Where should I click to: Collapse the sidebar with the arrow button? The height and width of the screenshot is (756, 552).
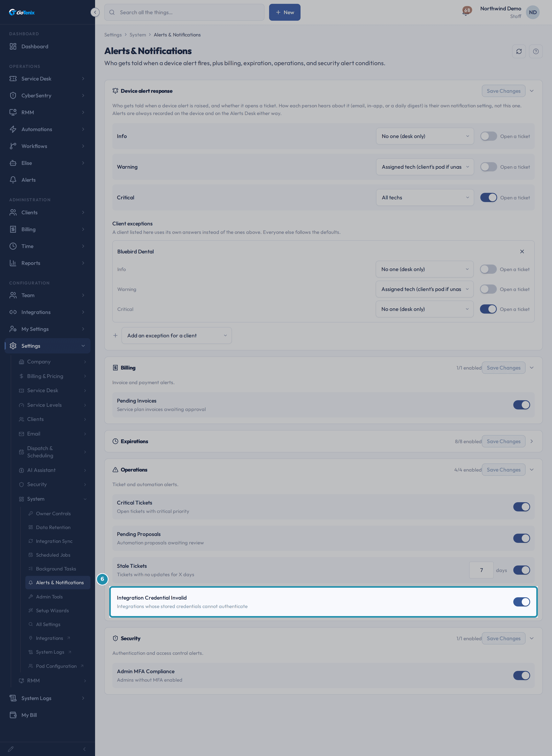tap(95, 12)
